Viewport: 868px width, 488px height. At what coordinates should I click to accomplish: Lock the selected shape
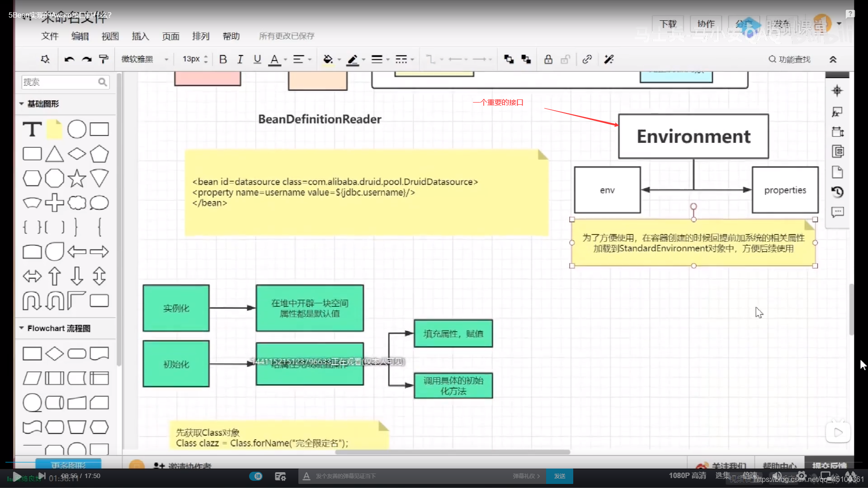(548, 59)
